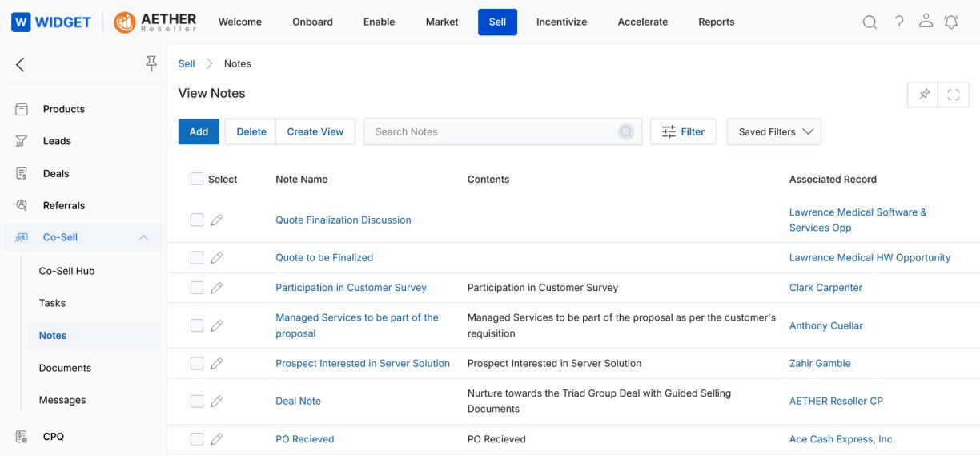Image resolution: width=980 pixels, height=456 pixels.
Task: Edit Participation in Customer Survey pencil
Action: coord(216,288)
